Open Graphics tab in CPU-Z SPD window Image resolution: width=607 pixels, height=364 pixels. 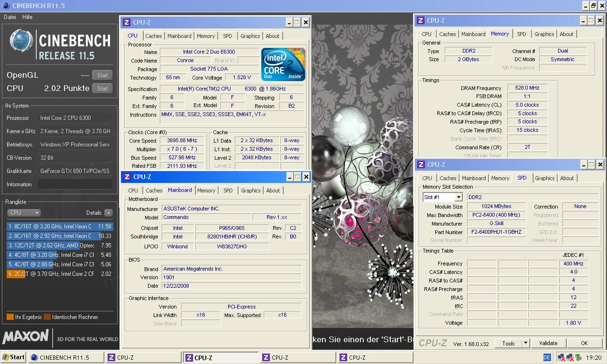[x=544, y=178]
